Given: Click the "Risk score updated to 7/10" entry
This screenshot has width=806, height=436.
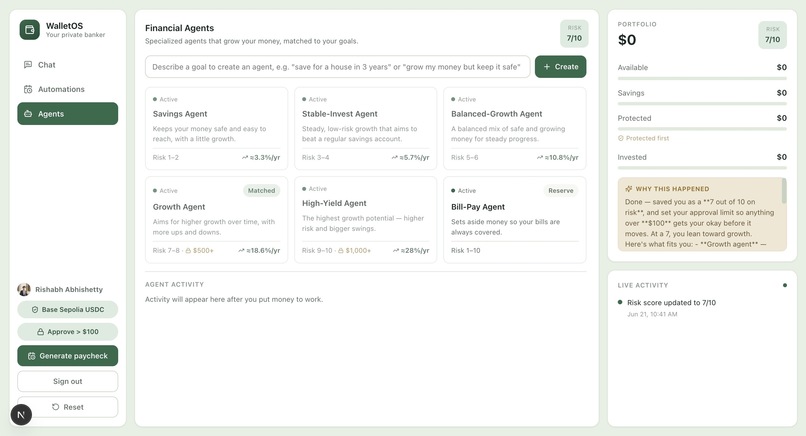Looking at the screenshot, I should point(671,303).
